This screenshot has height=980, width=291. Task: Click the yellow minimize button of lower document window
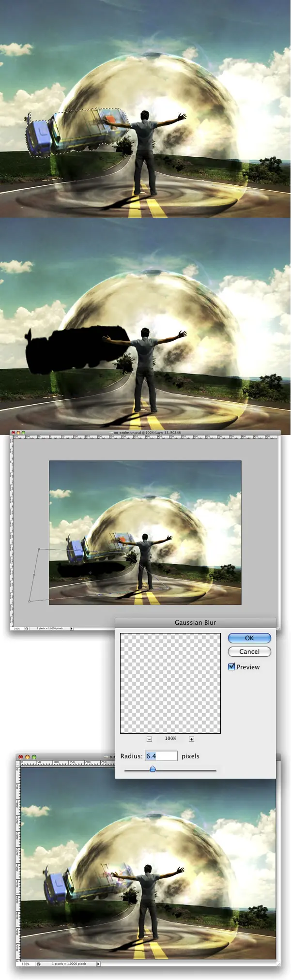[27, 757]
